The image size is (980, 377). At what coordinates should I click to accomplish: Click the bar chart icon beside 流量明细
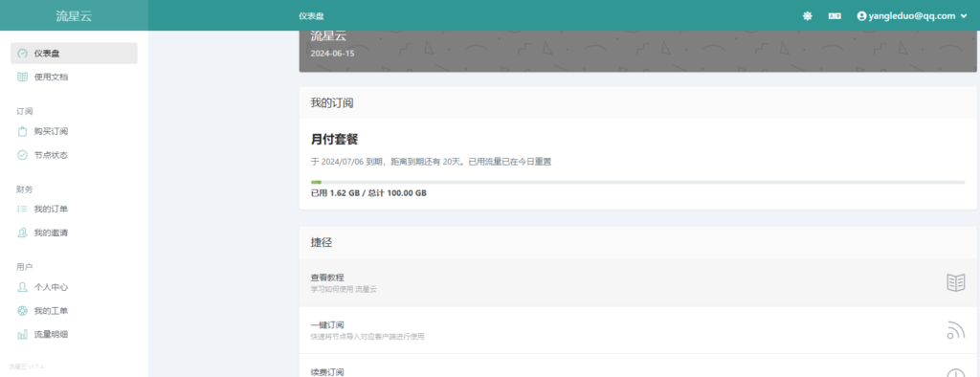click(23, 335)
